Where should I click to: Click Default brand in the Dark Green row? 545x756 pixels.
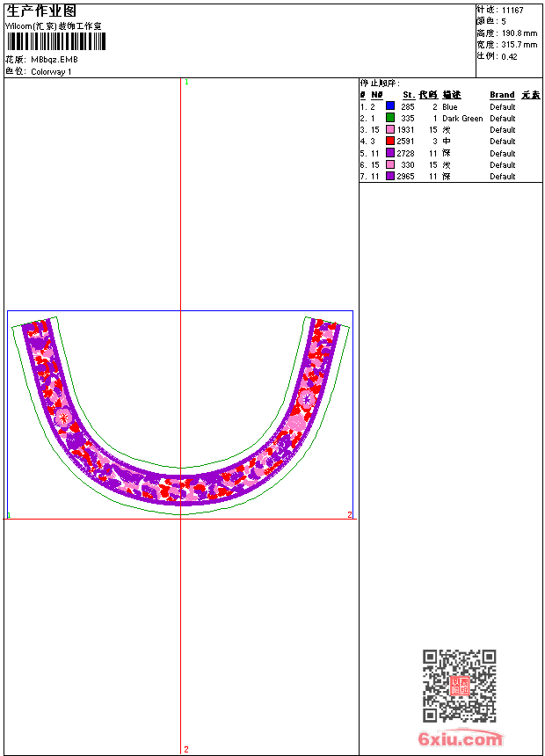(503, 119)
